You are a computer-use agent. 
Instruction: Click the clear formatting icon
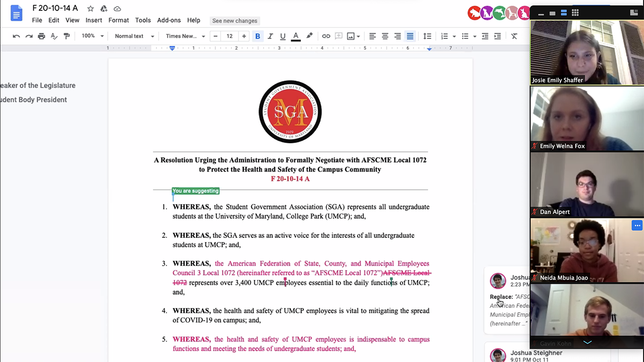coord(514,36)
